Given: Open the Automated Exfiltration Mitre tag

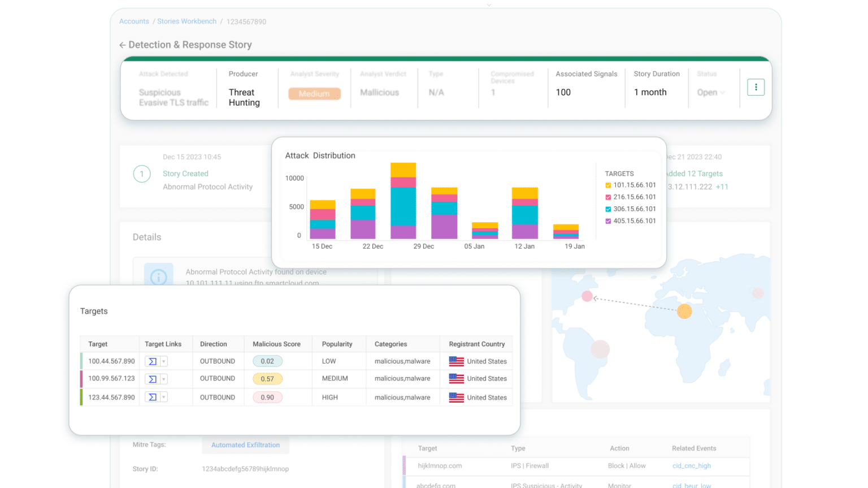Looking at the screenshot, I should coord(245,445).
